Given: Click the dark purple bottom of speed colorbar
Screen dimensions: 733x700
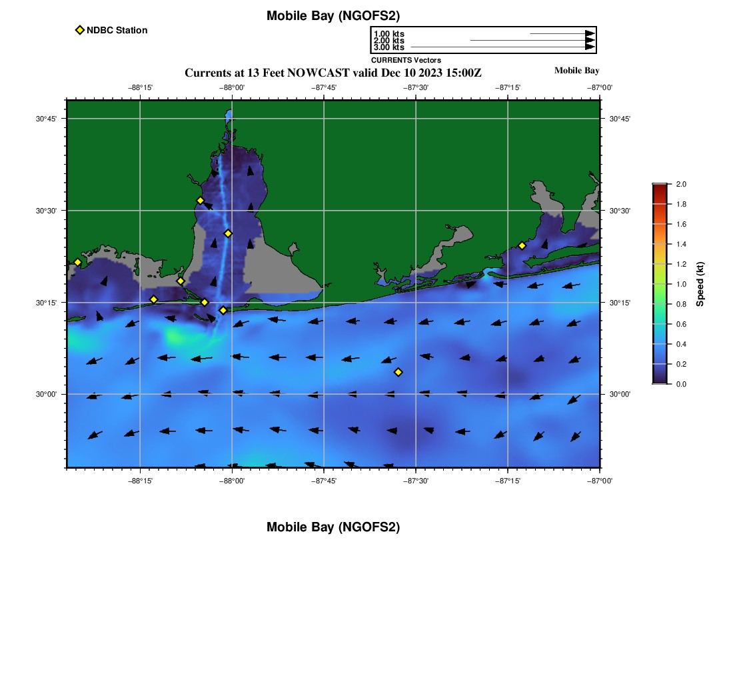Looking at the screenshot, I should pyautogui.click(x=659, y=380).
